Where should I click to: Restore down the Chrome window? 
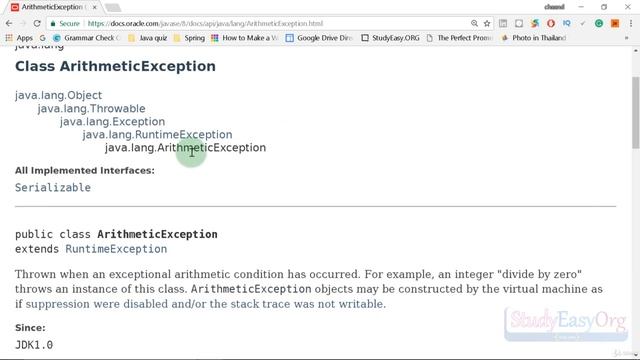pos(604,7)
